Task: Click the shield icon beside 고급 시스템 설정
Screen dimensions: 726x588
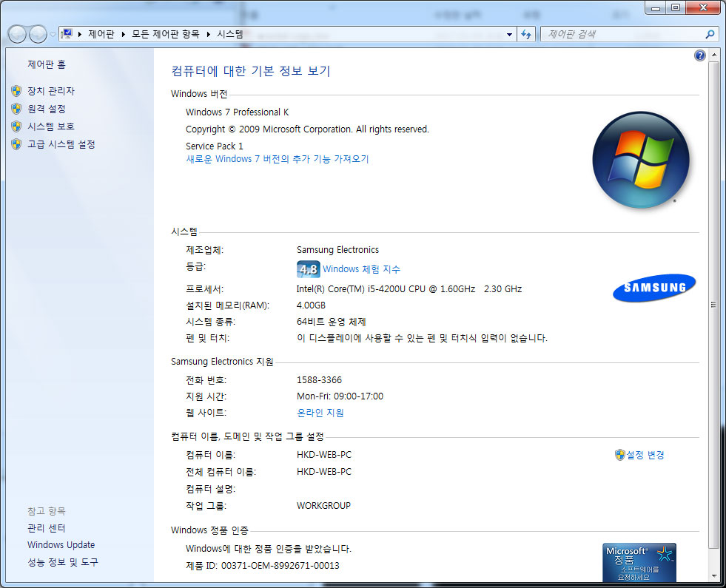Action: pos(16,144)
